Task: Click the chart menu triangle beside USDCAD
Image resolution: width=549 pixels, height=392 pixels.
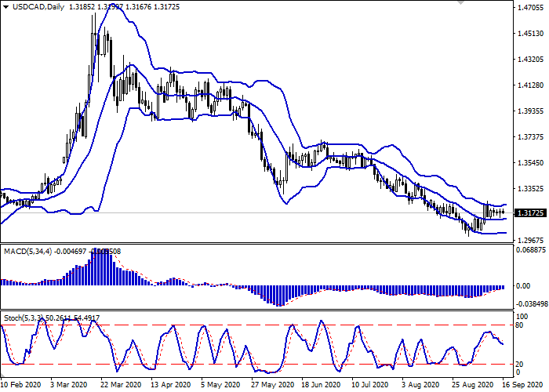Action: pyautogui.click(x=5, y=8)
